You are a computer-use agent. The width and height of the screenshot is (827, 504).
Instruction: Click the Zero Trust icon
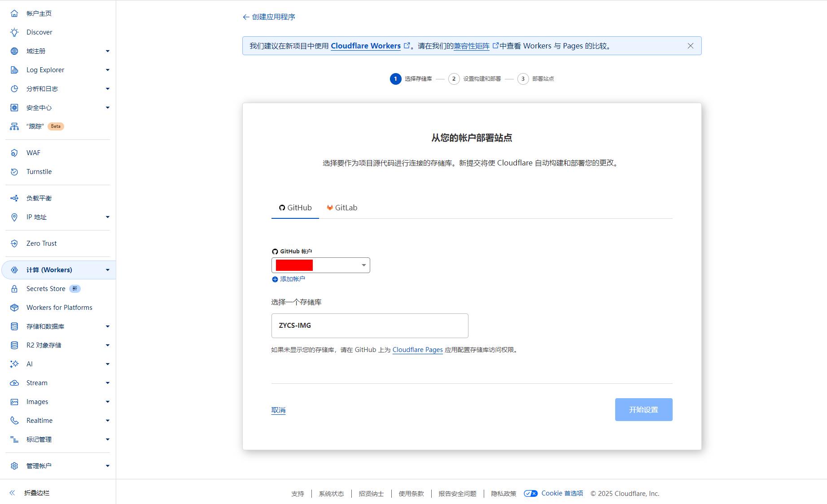coord(14,243)
